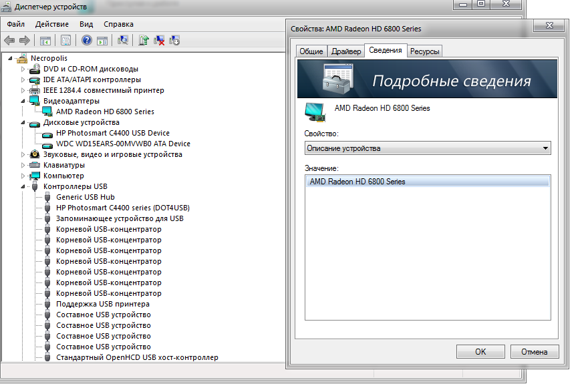The image size is (588, 390).
Task: Click the Поддержка USB принтера icon
Action: click(x=47, y=304)
